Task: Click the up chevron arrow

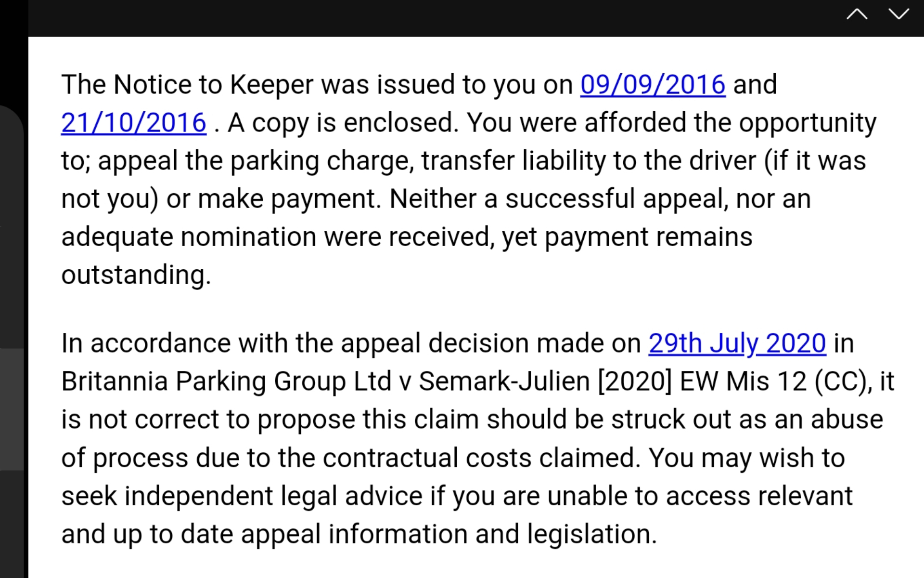Action: (857, 14)
